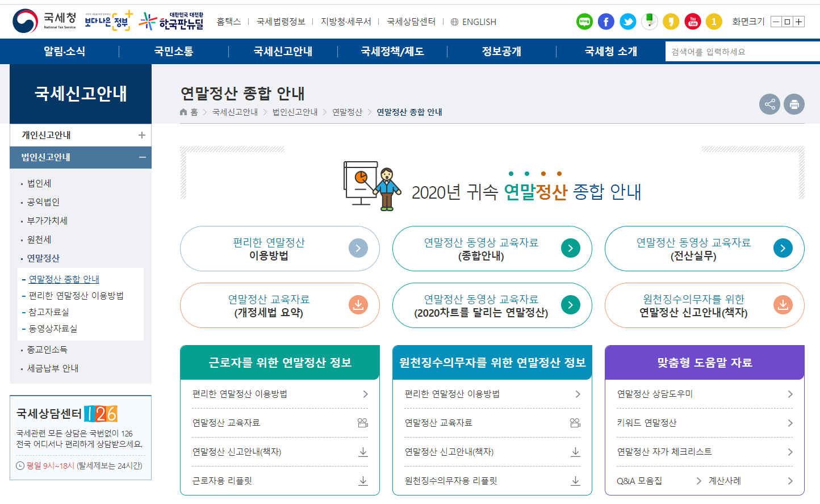820x504 pixels.
Task: Increase screen size with plus button
Action: pos(798,22)
